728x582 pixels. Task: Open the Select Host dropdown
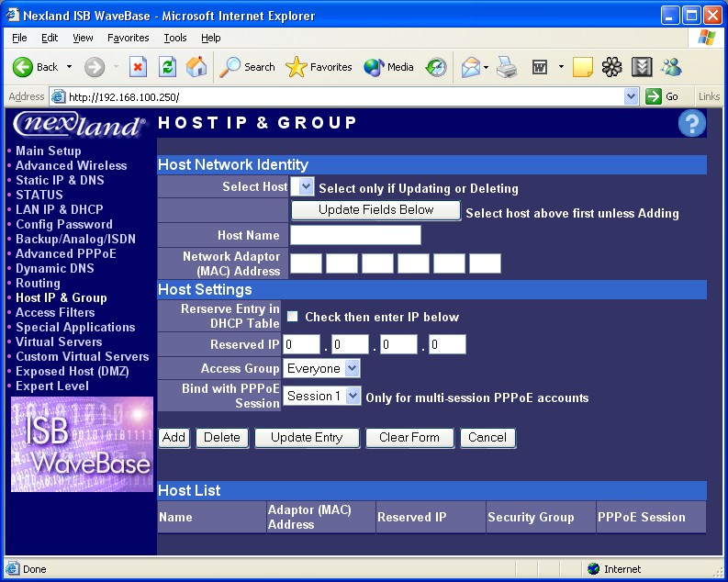point(302,187)
